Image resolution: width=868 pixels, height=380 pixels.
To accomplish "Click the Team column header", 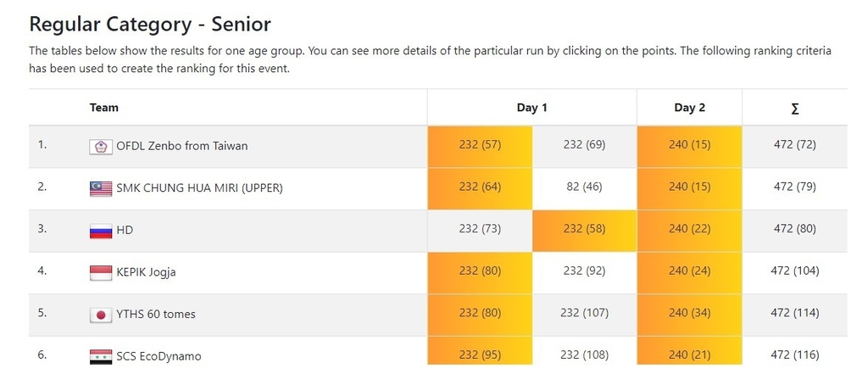I will 104,108.
